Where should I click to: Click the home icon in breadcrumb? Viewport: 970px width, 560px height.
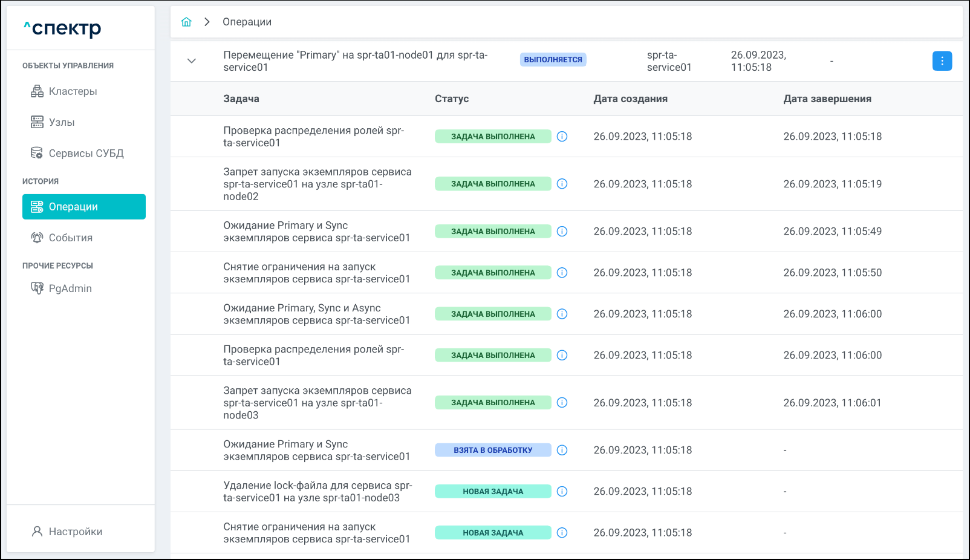186,22
